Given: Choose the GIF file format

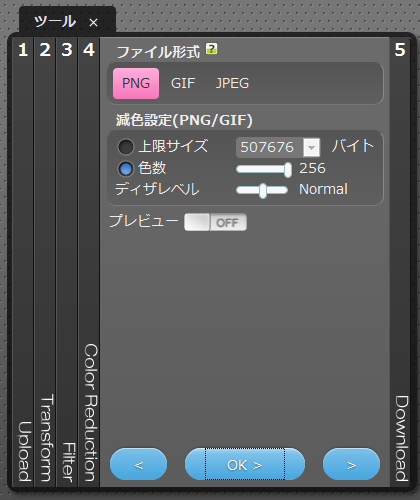Looking at the screenshot, I should pos(183,83).
